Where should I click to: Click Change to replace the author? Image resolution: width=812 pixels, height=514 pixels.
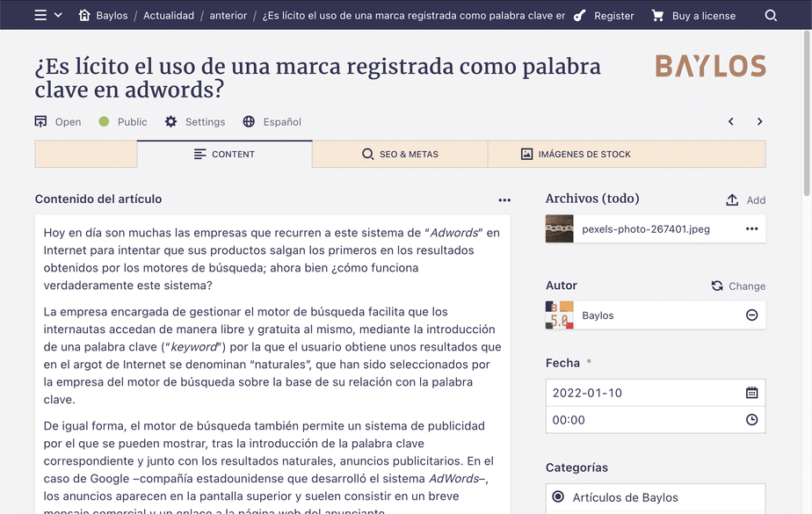click(738, 286)
